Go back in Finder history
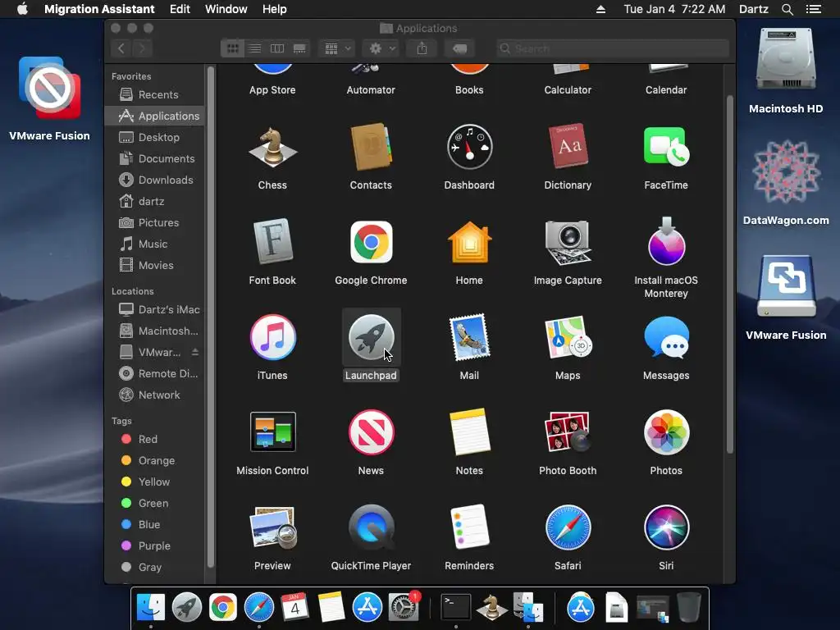Screen dimensions: 840x630 (x=121, y=48)
